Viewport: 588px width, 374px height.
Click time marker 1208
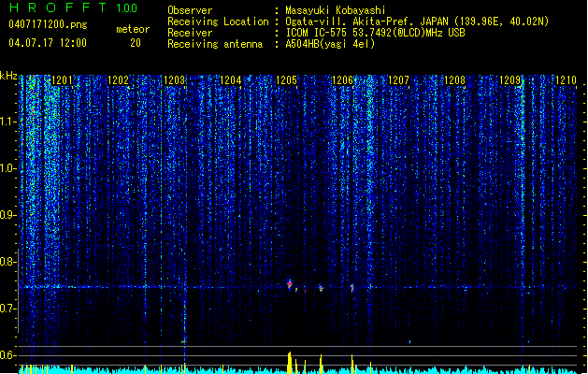click(454, 80)
